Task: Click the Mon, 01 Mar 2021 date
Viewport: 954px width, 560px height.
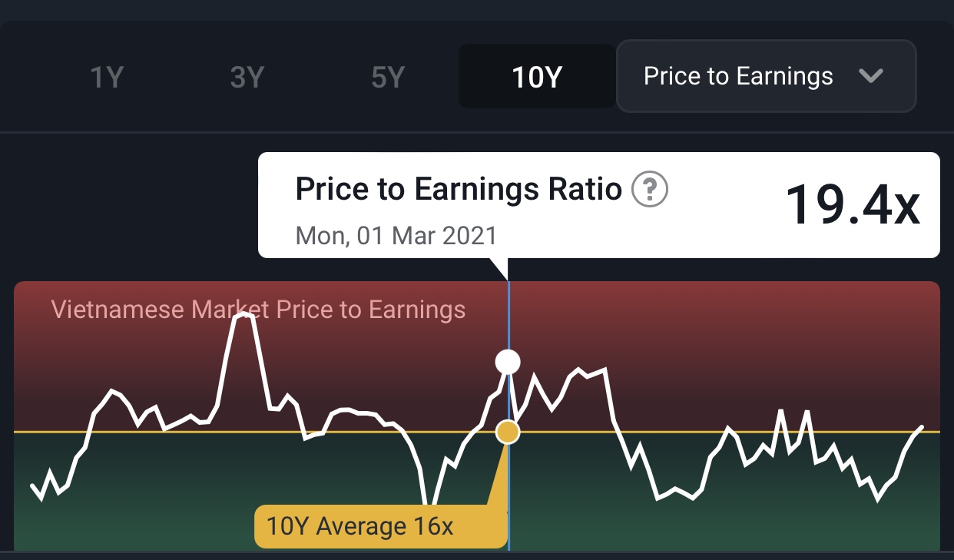Action: (396, 235)
